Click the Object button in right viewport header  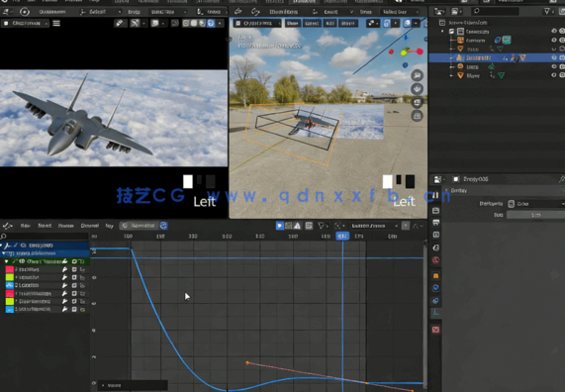coord(347,24)
